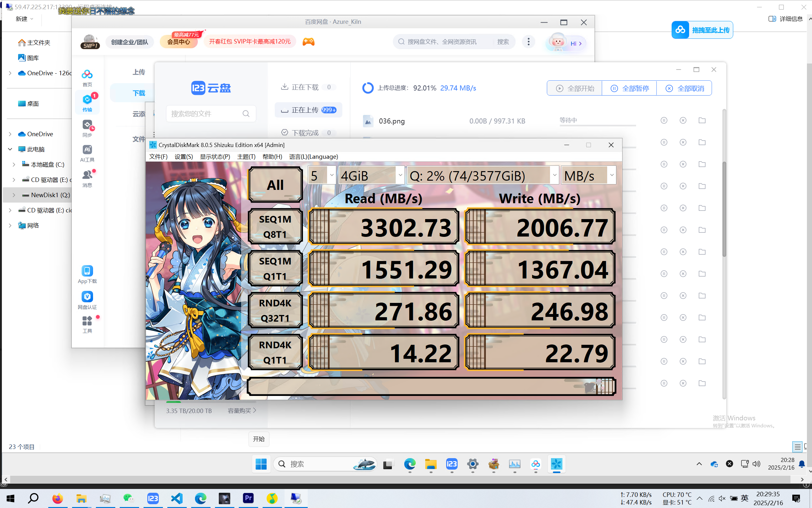Open the 新建 dropdown in file explorer
This screenshot has height=508, width=812.
(24, 19)
